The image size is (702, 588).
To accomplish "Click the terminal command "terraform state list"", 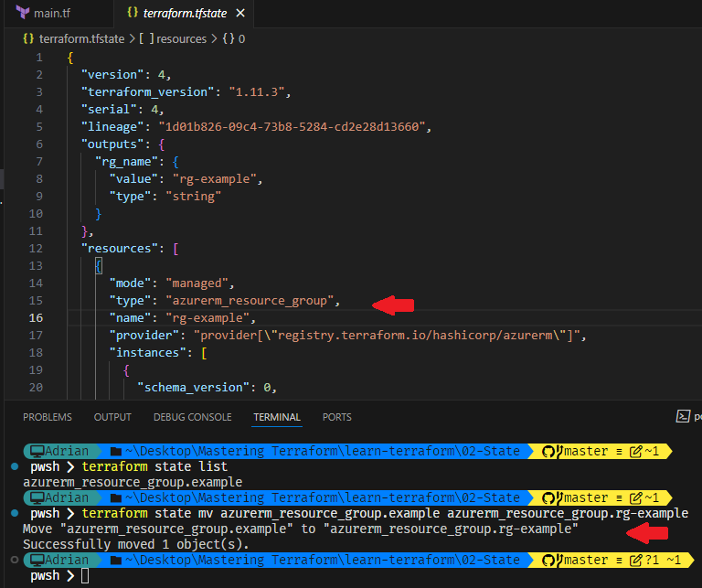I will [154, 466].
